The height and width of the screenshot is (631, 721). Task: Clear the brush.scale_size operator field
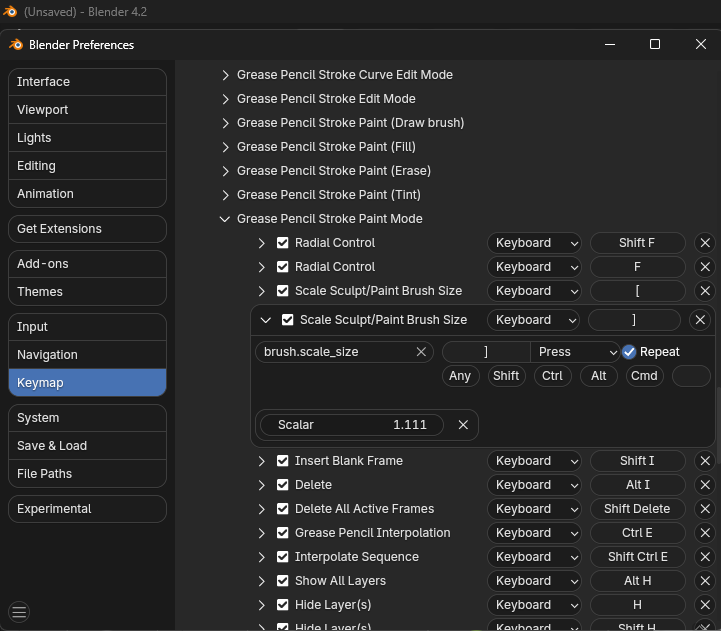(x=421, y=352)
